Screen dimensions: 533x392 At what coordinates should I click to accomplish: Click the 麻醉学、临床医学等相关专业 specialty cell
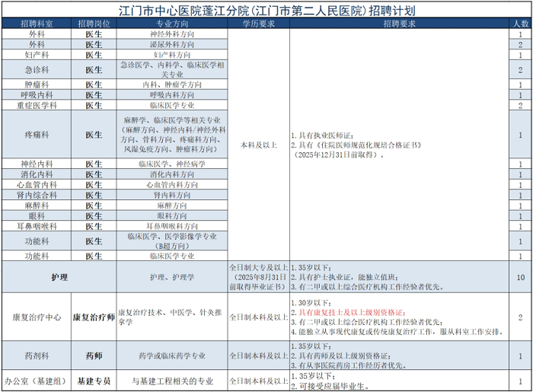[172, 135]
